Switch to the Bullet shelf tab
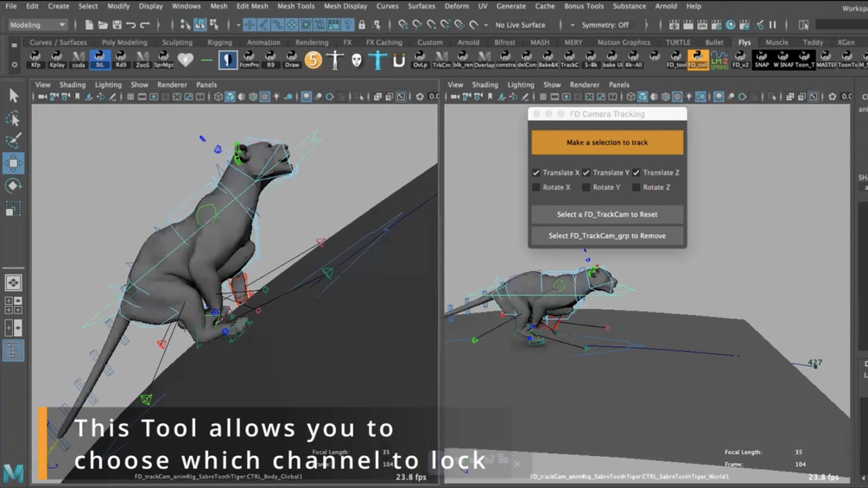868x488 pixels. pos(714,42)
